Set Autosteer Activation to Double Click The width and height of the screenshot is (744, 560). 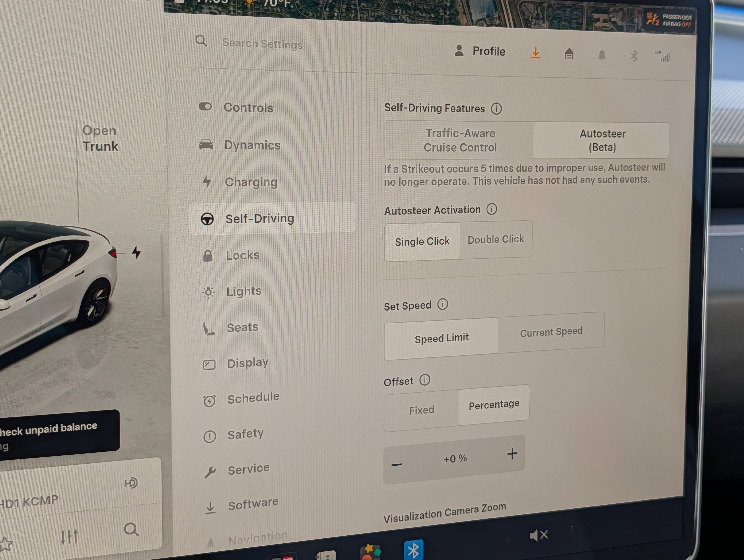[496, 239]
